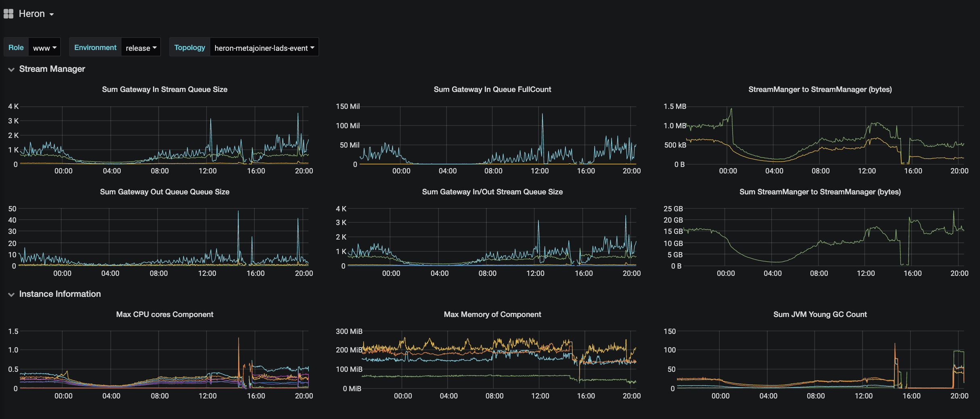Open Sum Gateway In Queue FullCount panel title

(x=492, y=90)
